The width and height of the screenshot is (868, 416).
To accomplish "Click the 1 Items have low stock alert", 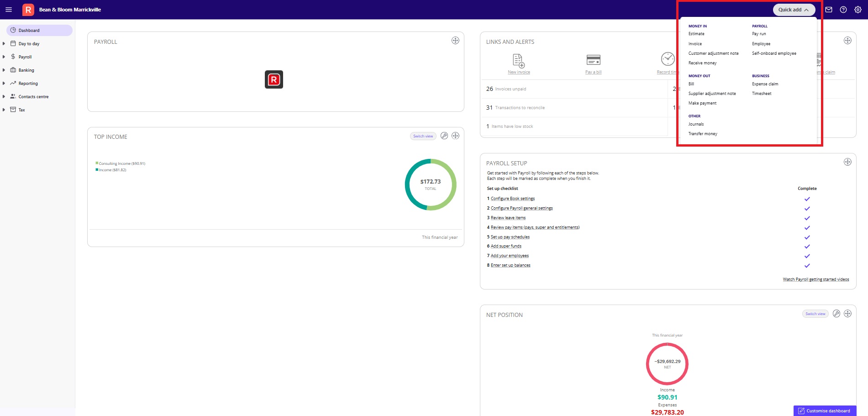I will coord(510,126).
